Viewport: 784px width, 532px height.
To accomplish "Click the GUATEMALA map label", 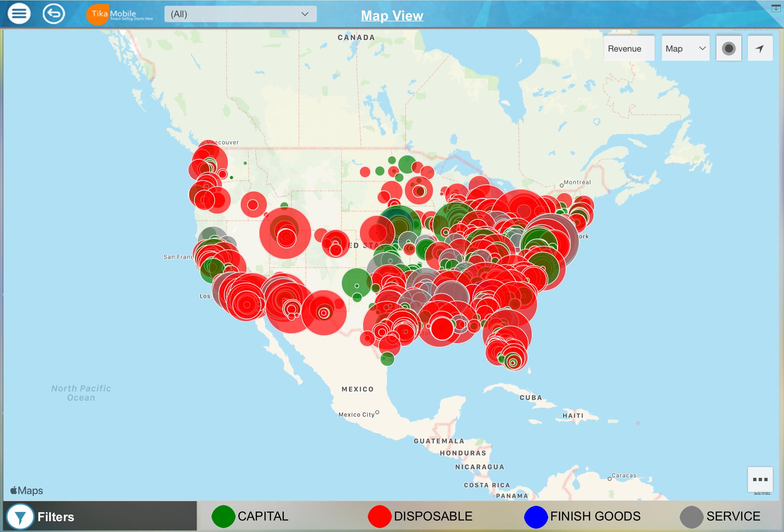I will click(x=439, y=441).
